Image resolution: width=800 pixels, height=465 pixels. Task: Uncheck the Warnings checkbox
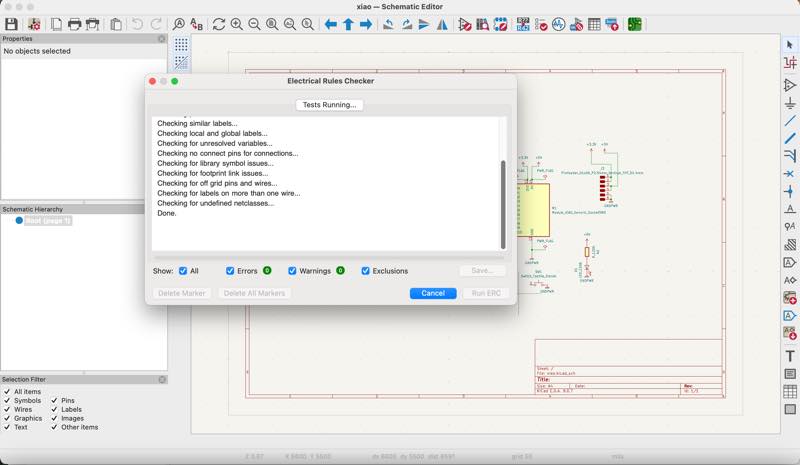click(292, 271)
